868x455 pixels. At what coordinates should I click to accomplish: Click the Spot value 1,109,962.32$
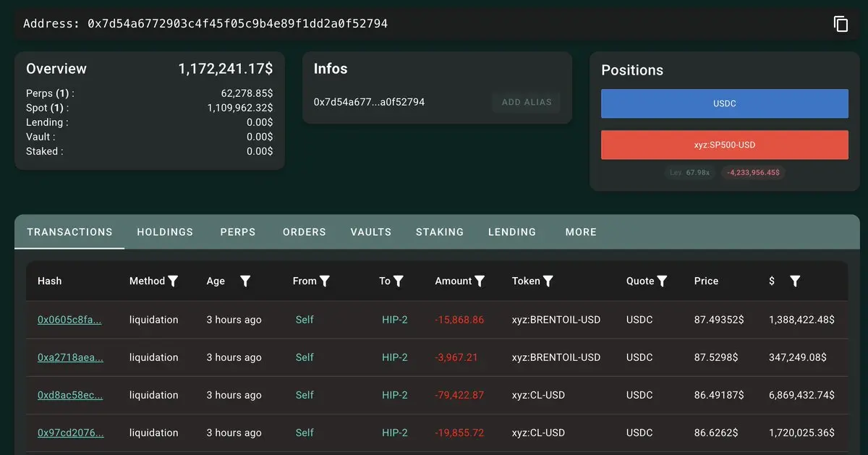[x=240, y=108]
